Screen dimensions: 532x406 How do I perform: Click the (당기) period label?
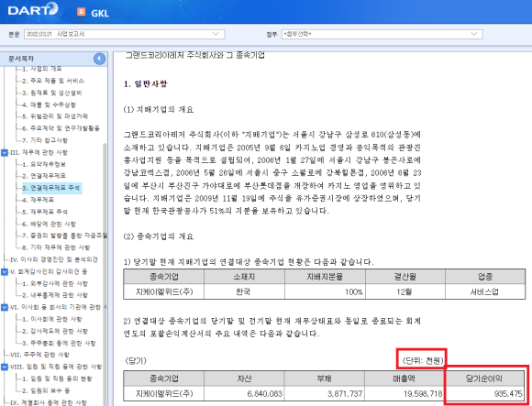coord(136,360)
